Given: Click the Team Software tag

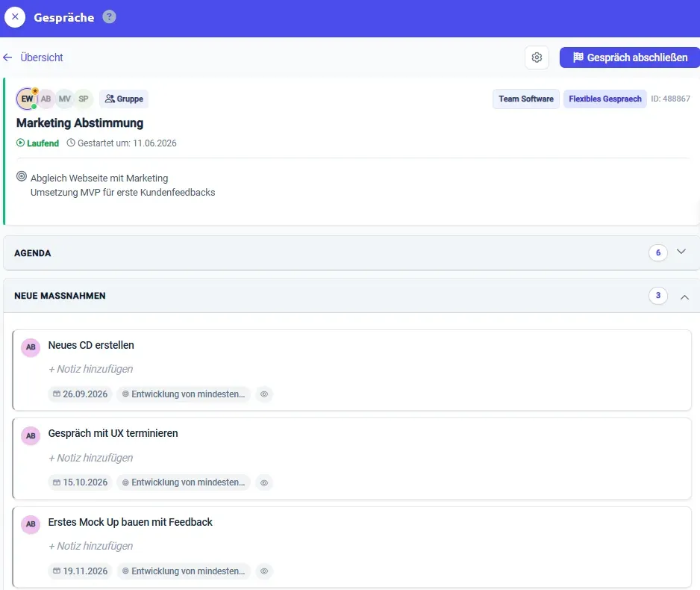Looking at the screenshot, I should pyautogui.click(x=526, y=99).
